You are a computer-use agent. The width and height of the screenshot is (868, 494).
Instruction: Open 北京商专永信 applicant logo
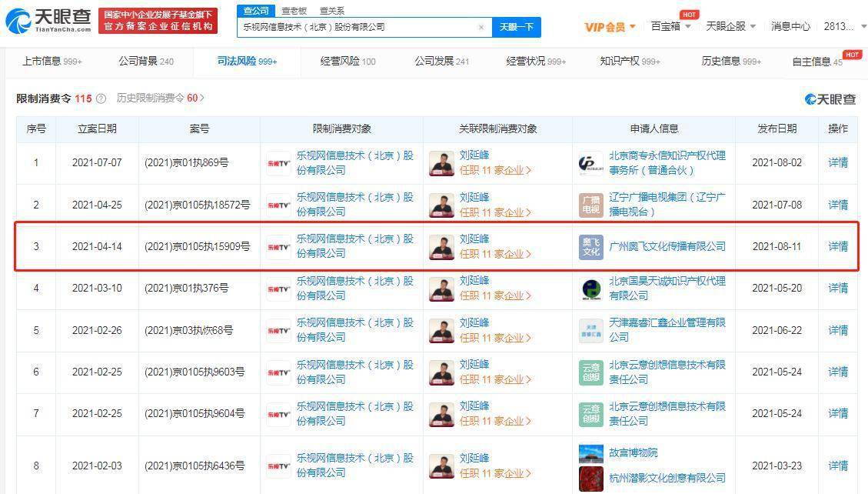tap(590, 163)
